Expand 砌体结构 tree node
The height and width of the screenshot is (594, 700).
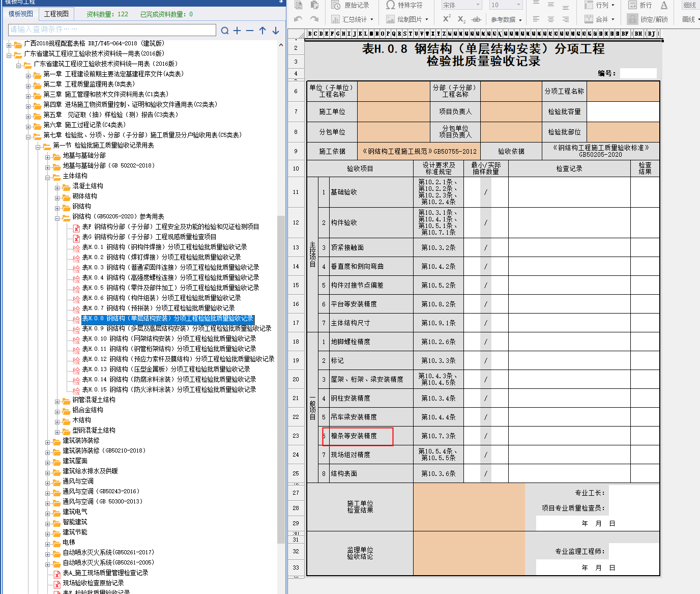point(57,197)
